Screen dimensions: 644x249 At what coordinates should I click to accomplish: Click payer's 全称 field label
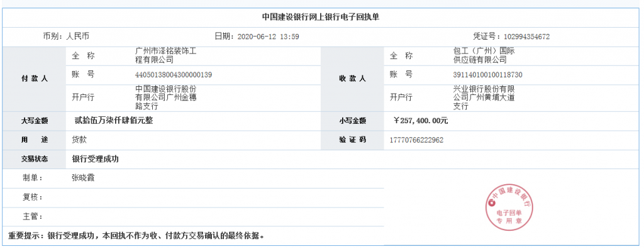(84, 55)
